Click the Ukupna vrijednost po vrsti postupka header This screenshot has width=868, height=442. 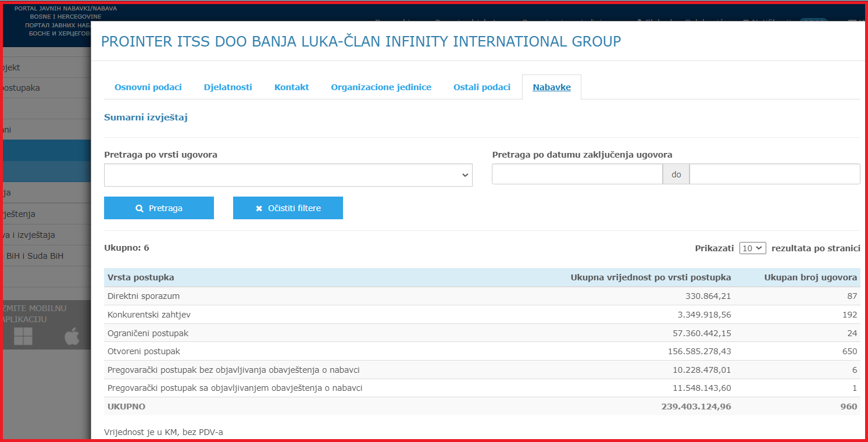click(x=651, y=277)
